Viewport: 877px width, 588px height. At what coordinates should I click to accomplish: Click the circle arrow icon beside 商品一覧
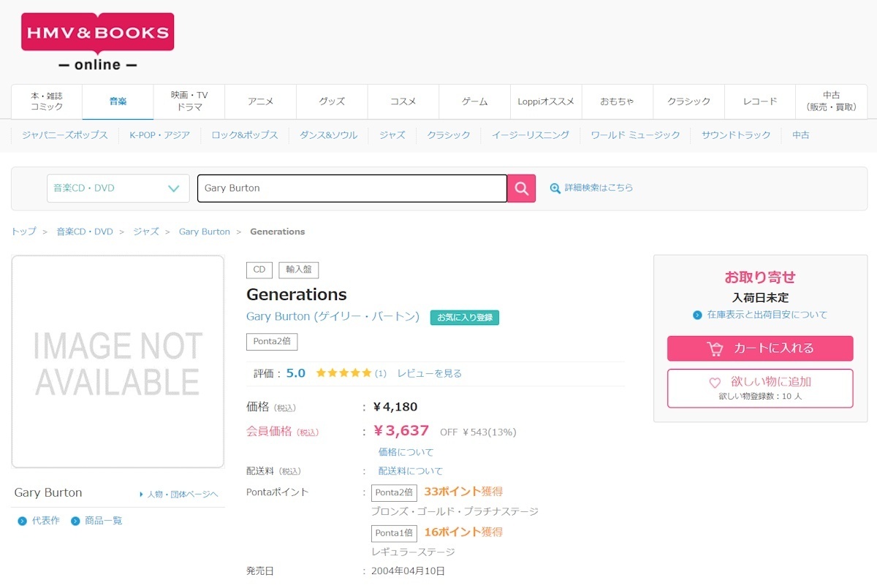(75, 521)
